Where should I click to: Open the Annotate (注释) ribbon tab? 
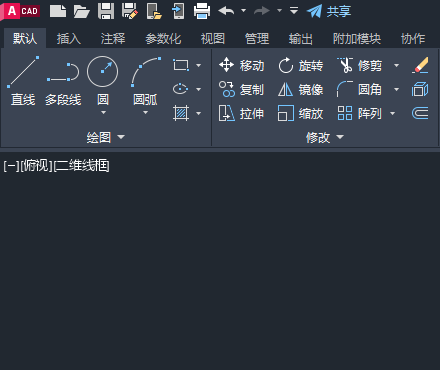[x=113, y=39]
